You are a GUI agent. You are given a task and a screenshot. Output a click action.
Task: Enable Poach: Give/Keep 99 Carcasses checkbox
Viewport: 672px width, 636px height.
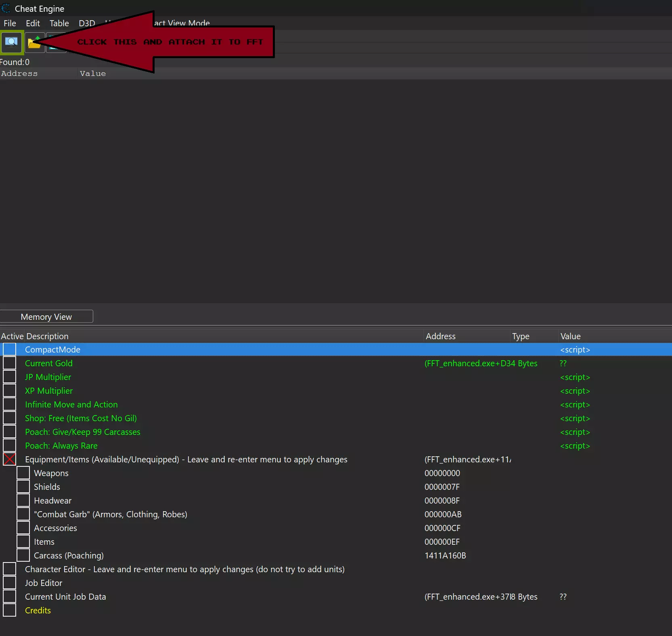pos(9,432)
